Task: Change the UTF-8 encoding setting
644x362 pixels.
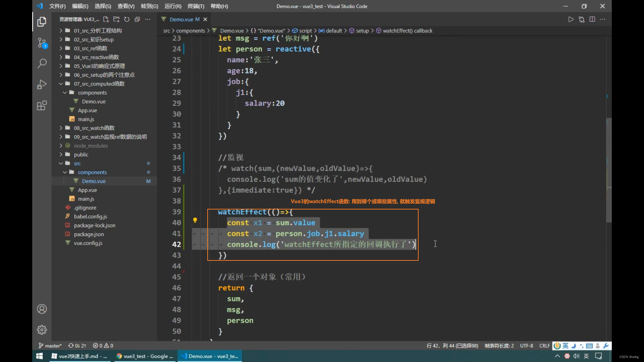Action: [527, 346]
